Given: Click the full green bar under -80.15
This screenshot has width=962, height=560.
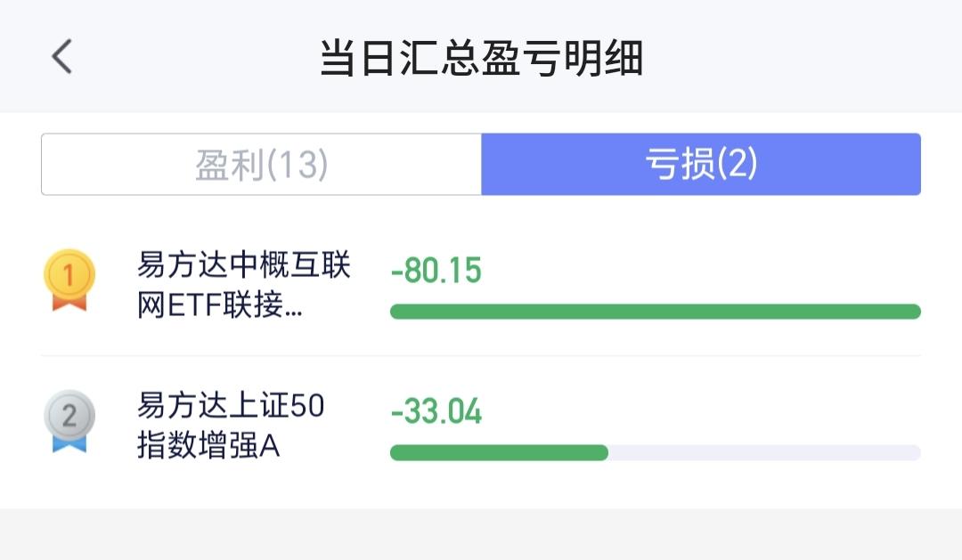Looking at the screenshot, I should coord(655,312).
